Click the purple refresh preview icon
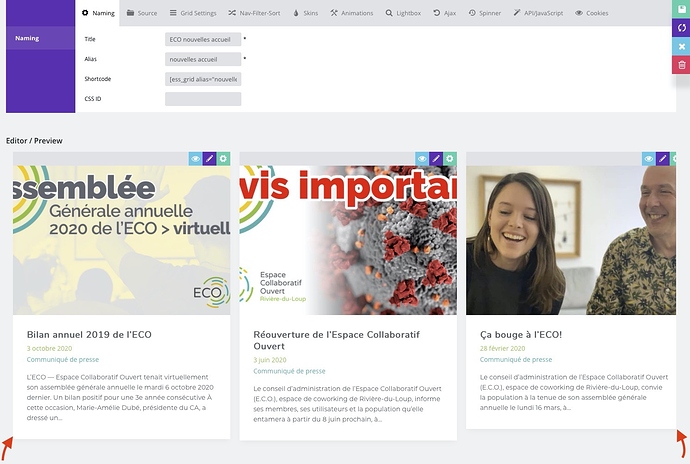 pos(682,28)
